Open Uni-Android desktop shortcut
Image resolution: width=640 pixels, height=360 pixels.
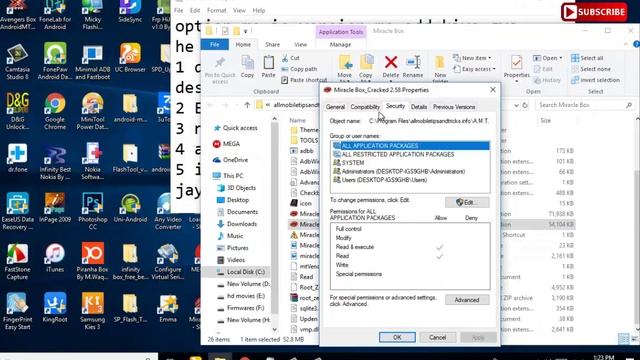(130, 208)
